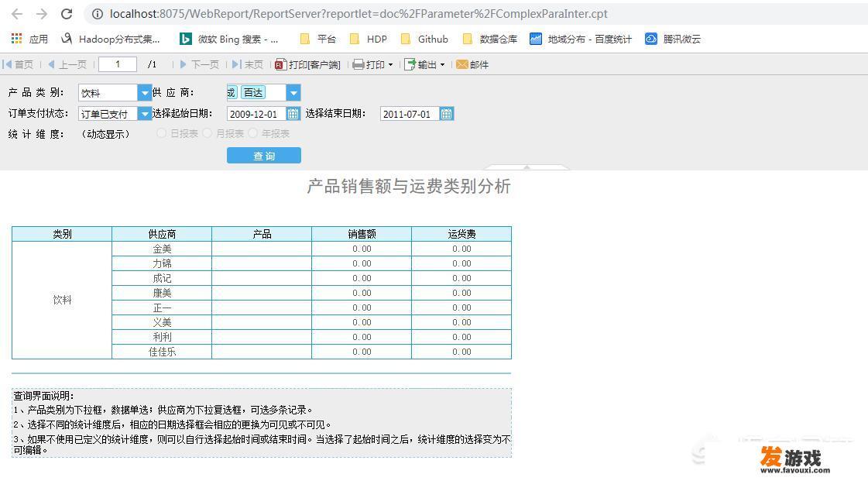Click the 正一 supplier cell

[162, 307]
